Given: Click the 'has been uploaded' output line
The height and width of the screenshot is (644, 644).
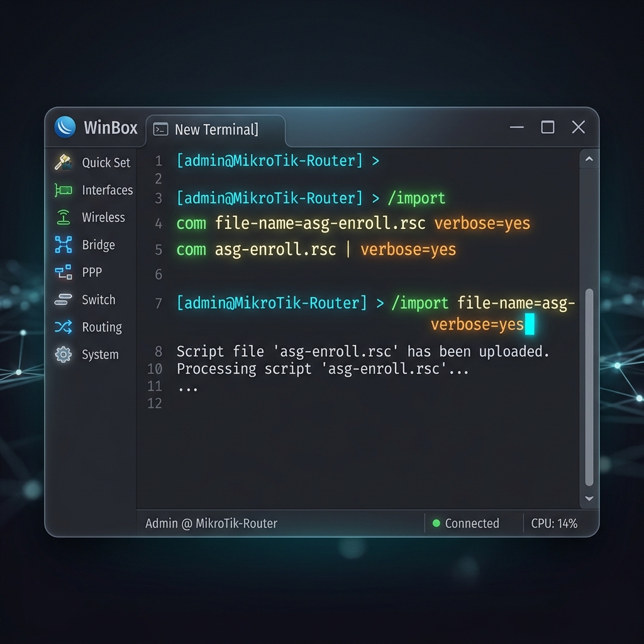Looking at the screenshot, I should pos(363,352).
